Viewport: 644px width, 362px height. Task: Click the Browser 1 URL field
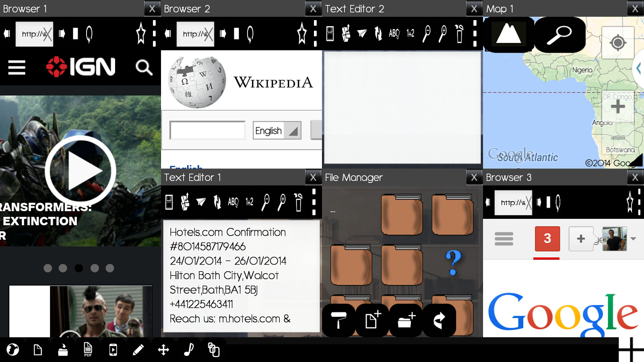point(34,34)
